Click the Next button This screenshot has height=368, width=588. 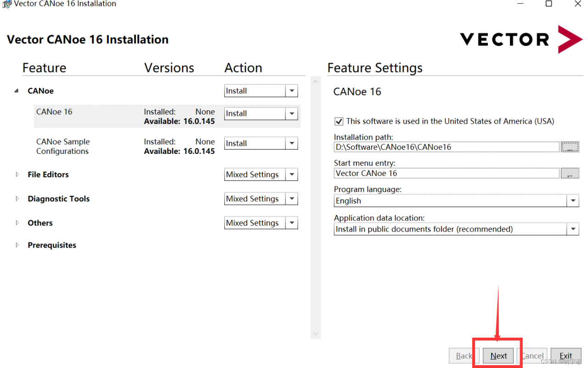tap(498, 356)
